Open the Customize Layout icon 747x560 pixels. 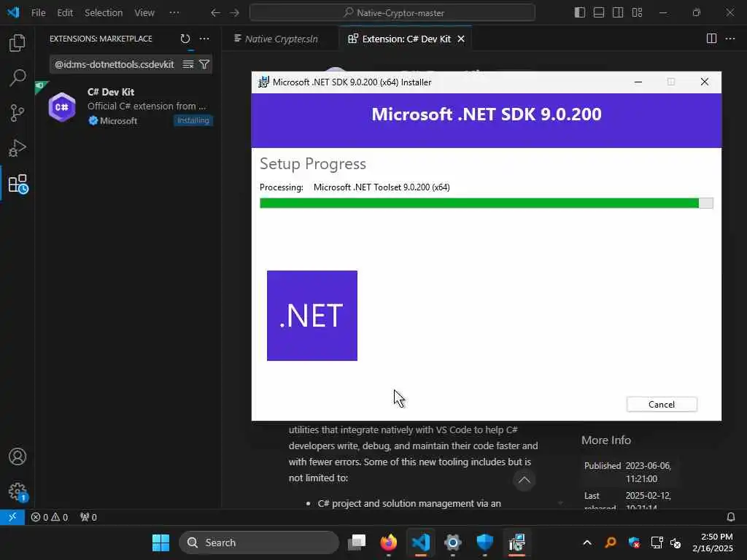click(637, 13)
